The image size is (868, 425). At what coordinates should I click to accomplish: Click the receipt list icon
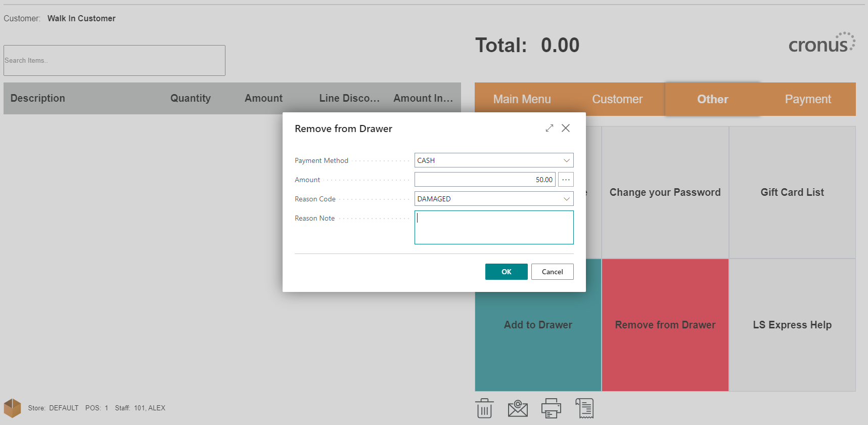[584, 408]
